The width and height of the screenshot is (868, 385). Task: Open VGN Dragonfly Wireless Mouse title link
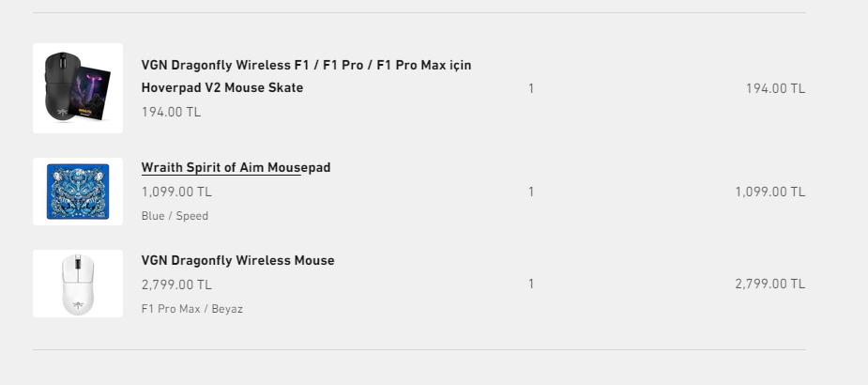coord(237,260)
